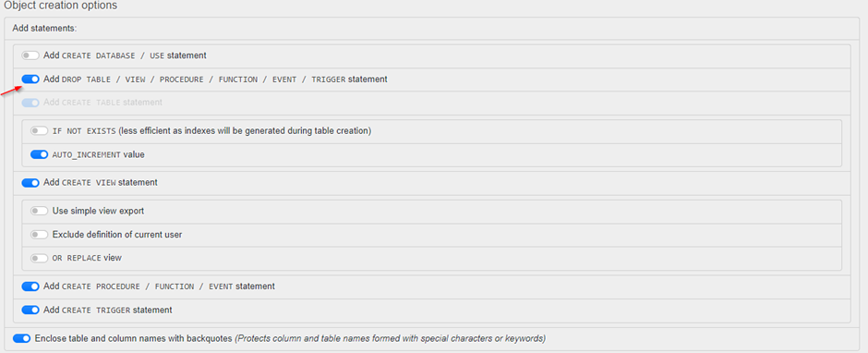
Task: Click the CREATE DATABASE / USE code text
Action: 113,55
